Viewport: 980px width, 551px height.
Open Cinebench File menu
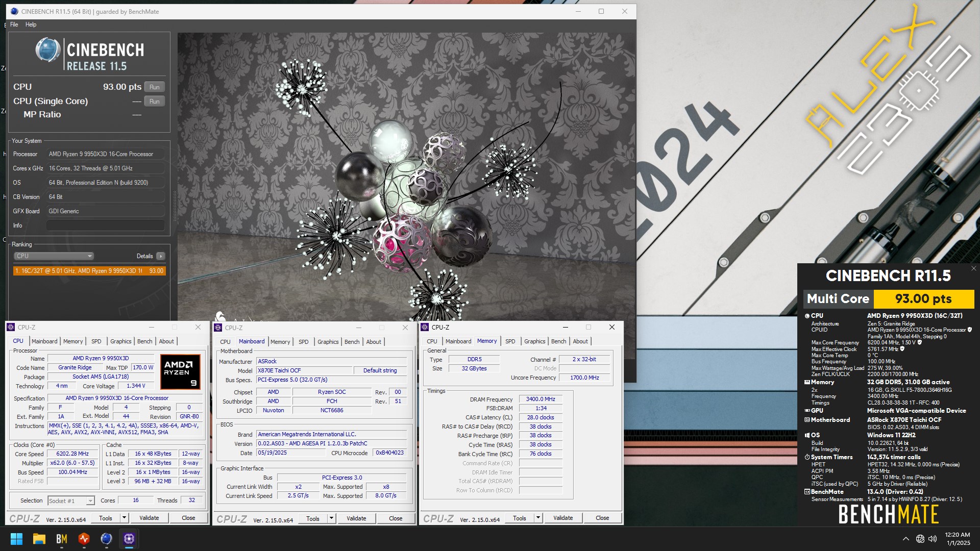tap(14, 24)
